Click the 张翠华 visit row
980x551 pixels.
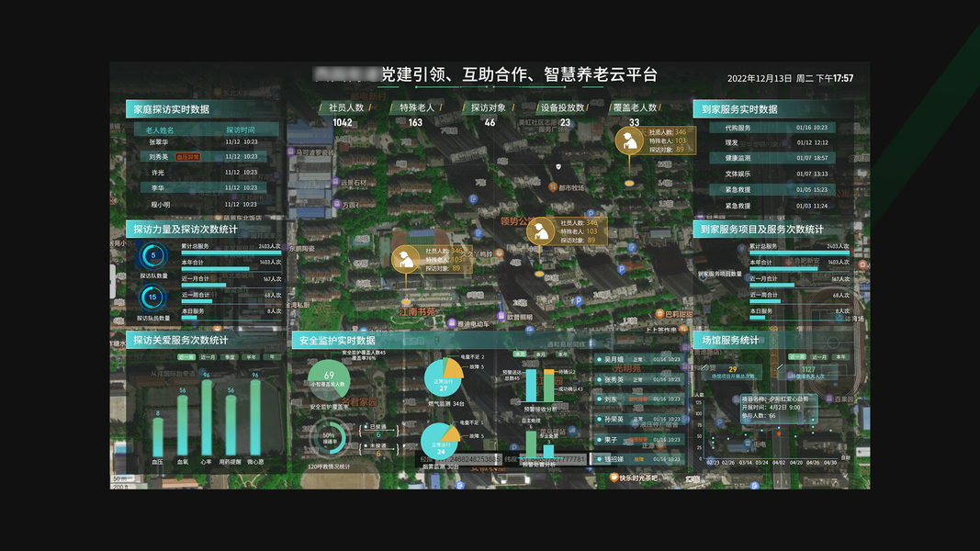pyautogui.click(x=206, y=141)
